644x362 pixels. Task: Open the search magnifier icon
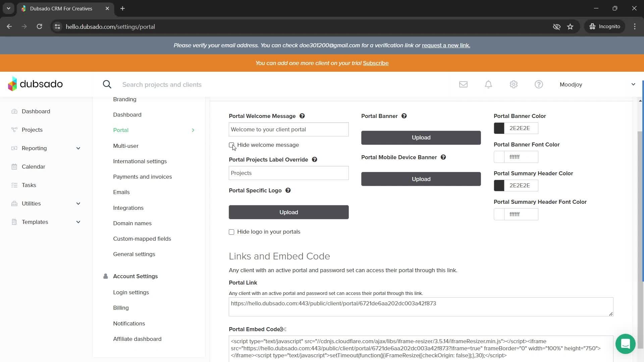pyautogui.click(x=107, y=84)
